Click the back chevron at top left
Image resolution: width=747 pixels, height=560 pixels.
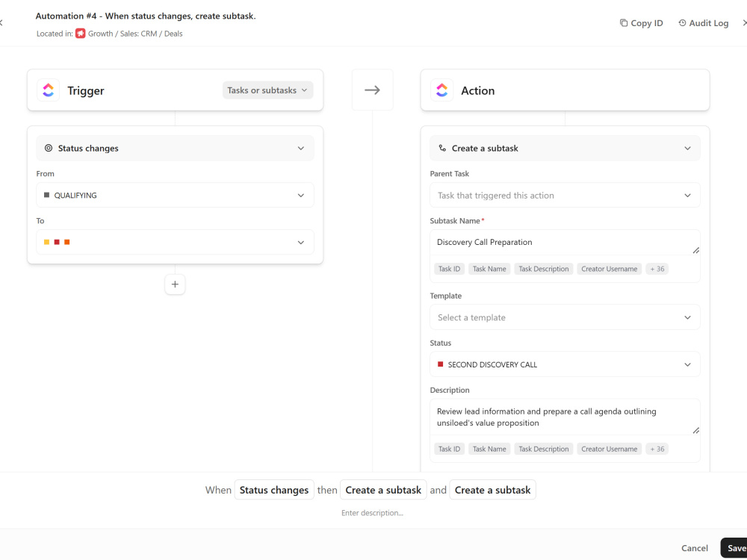tap(1, 23)
